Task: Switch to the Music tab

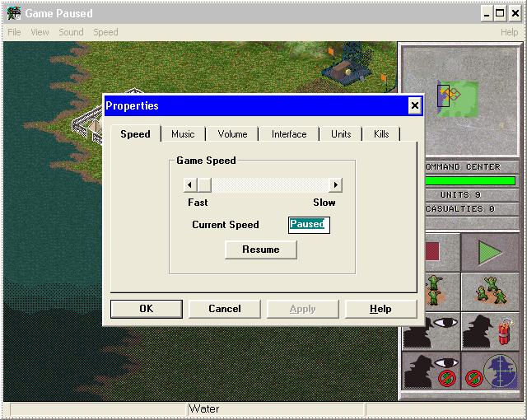Action: tap(183, 134)
